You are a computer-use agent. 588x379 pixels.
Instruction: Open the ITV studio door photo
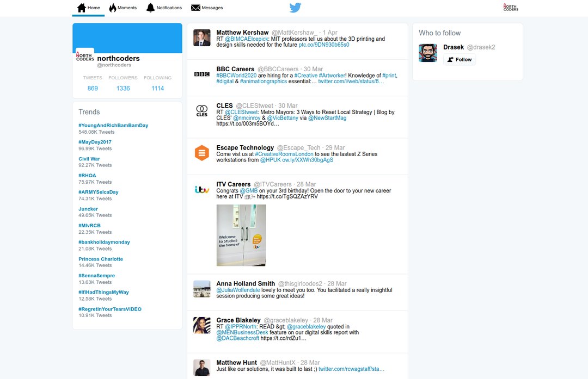241,235
